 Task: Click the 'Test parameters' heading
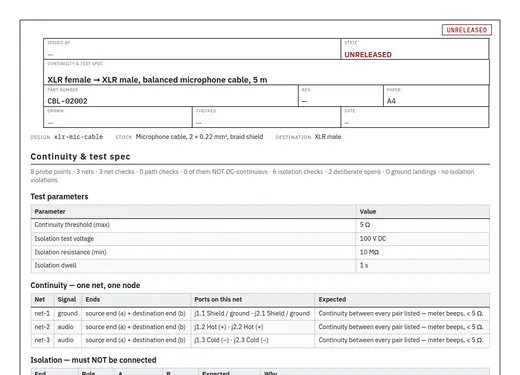pos(59,197)
